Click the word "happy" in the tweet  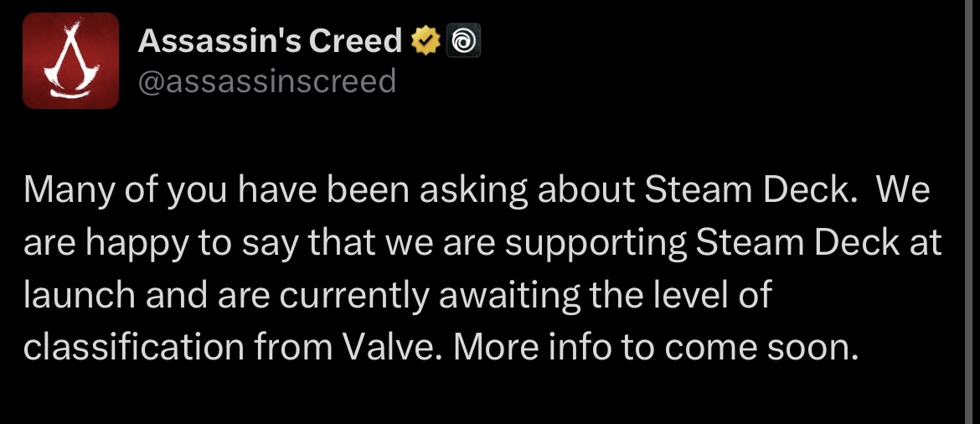click(x=137, y=245)
